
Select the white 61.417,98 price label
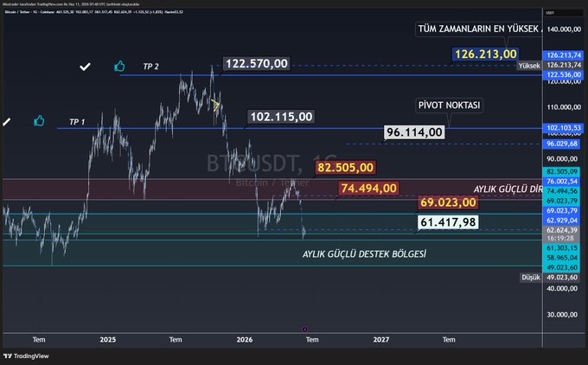[448, 222]
